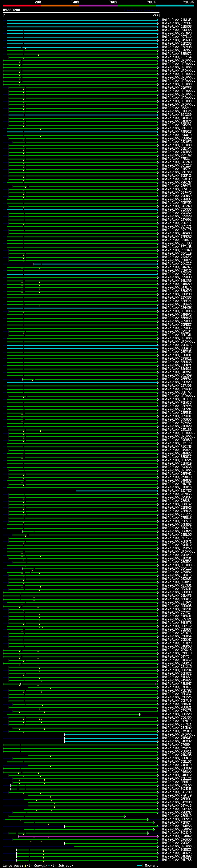Image resolution: width=197 pixels, height=868 pixels.
Task: Select hit label UniRef100_C7TQP9
Action: click(x=177, y=643)
